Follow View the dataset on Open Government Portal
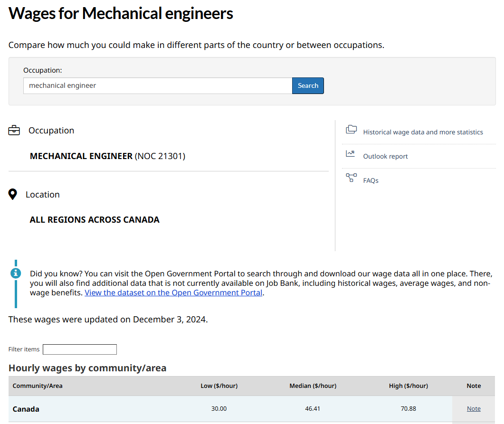The width and height of the screenshot is (504, 424). point(173,293)
